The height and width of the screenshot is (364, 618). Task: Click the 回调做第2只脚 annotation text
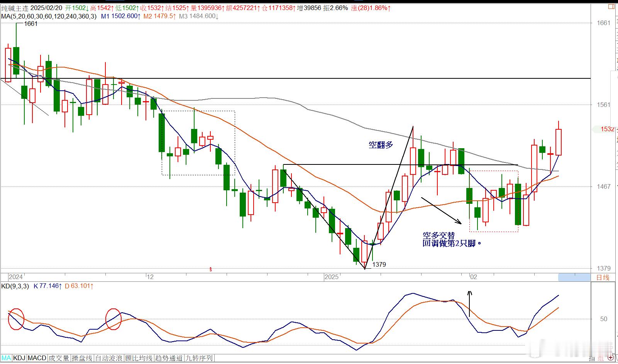coord(452,244)
